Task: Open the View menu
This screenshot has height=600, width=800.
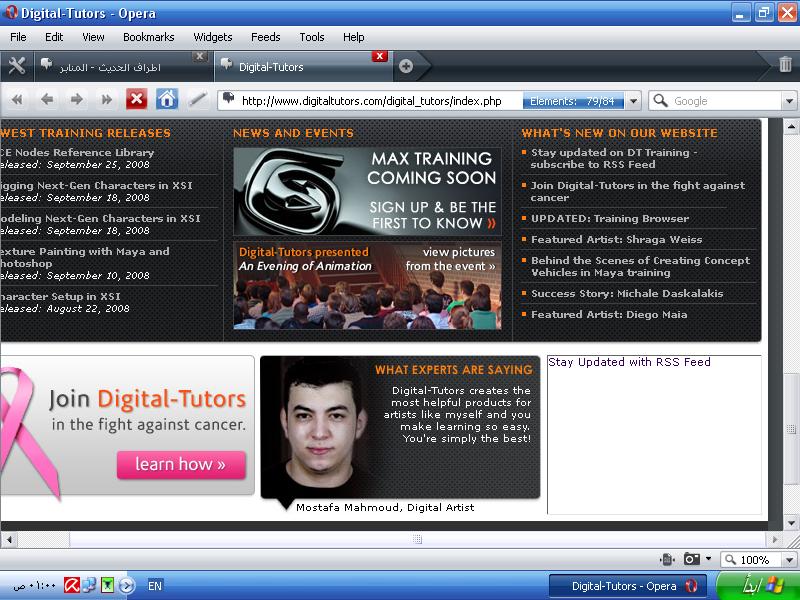Action: 93,37
